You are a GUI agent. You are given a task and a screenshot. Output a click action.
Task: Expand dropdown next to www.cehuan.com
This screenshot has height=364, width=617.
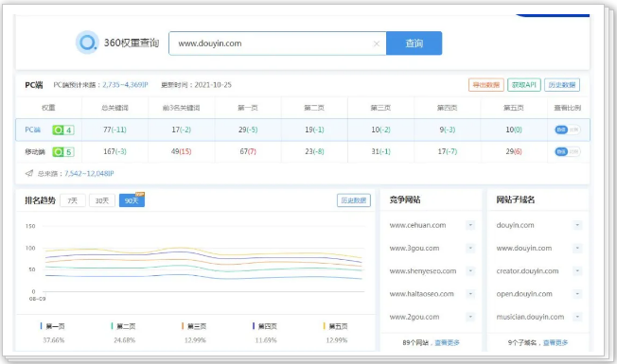tap(470, 225)
